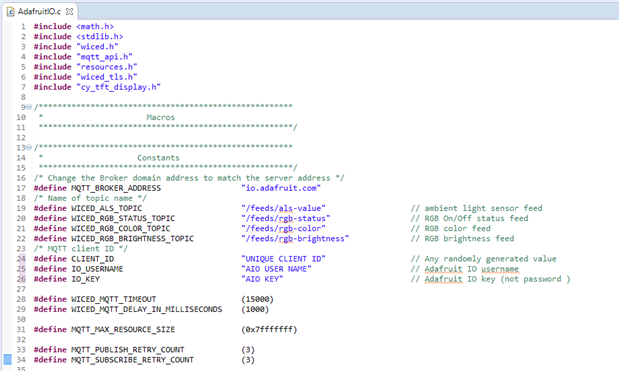Viewport: 619px width, 371px height.
Task: Click the "Adafruit IO username" comment
Action: click(465, 269)
